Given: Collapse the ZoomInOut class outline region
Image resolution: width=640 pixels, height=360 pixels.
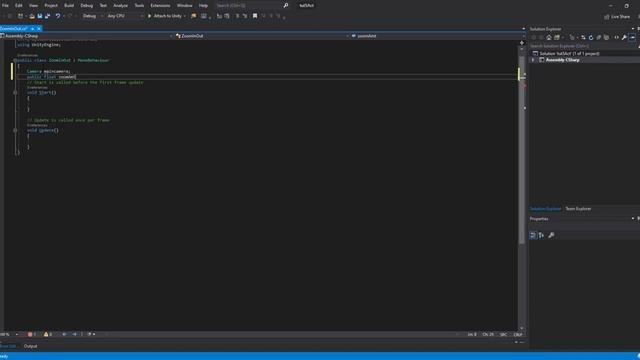Looking at the screenshot, I should [15, 60].
